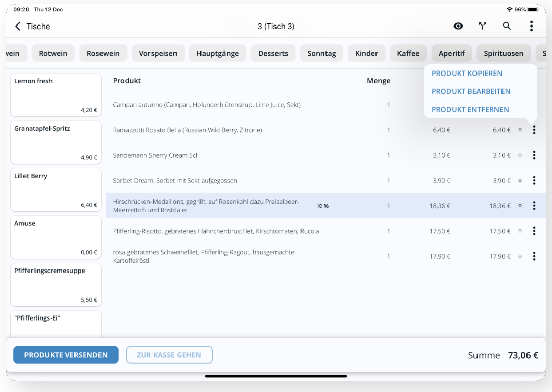Select the half-portion percent badge on Hirschrücken
This screenshot has width=552, height=392.
coord(322,206)
